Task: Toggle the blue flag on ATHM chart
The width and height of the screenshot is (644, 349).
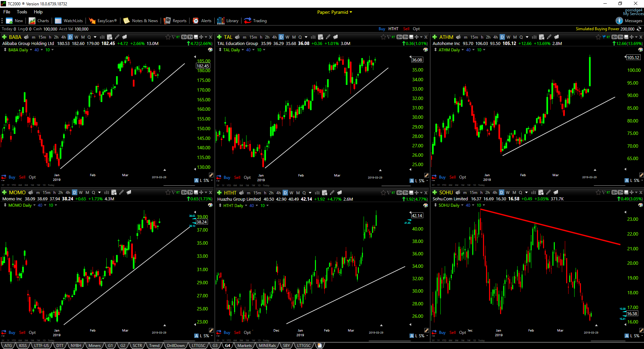Action: (x=604, y=37)
